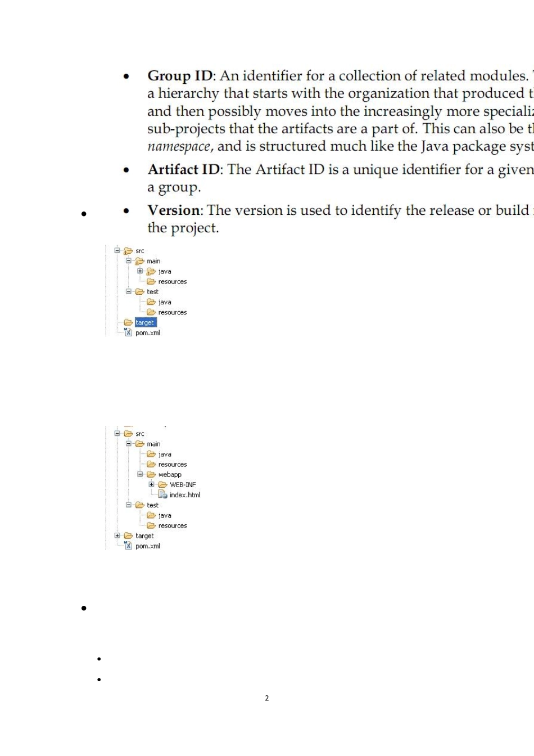Select the main label in the upper tree
534x756 pixels.
(153, 261)
